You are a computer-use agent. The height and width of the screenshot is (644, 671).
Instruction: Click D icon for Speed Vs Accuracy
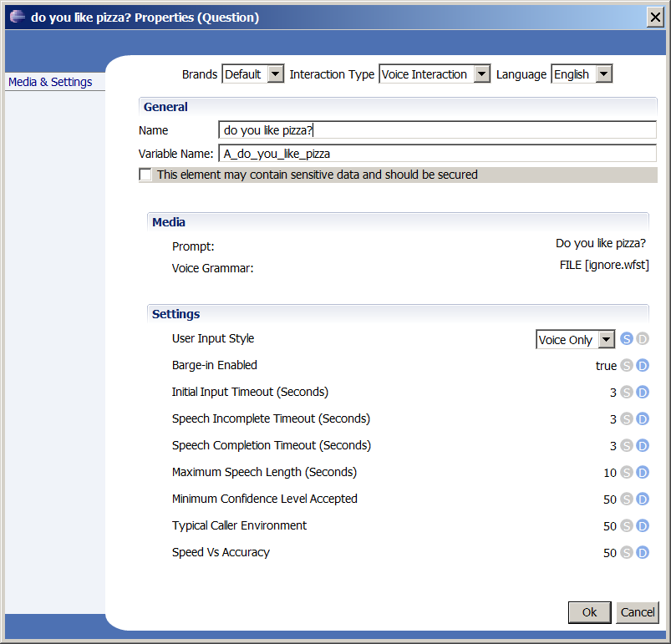pyautogui.click(x=643, y=552)
